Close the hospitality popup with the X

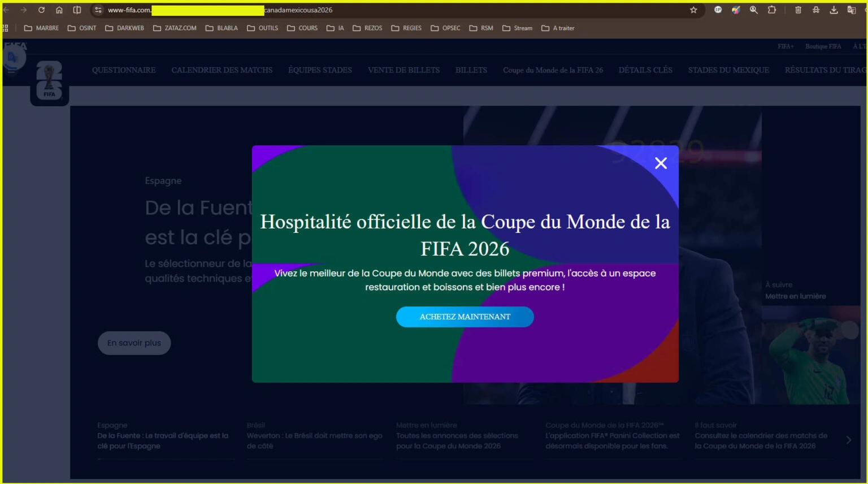pos(661,163)
